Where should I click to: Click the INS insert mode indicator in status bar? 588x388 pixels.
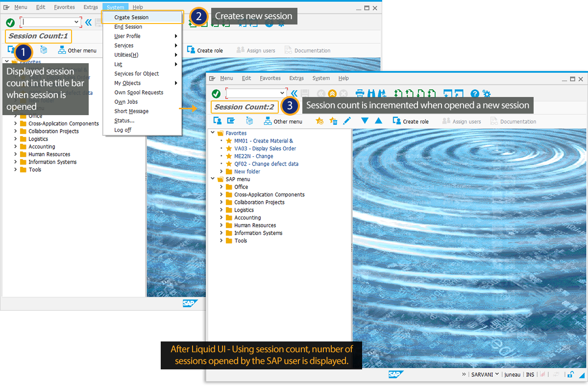(530, 374)
